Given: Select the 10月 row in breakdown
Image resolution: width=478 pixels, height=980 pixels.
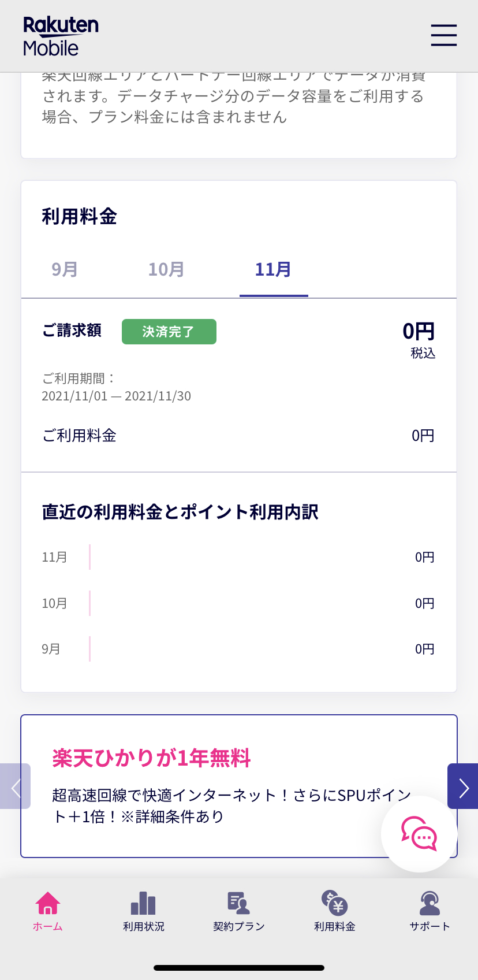Looking at the screenshot, I should (x=238, y=603).
